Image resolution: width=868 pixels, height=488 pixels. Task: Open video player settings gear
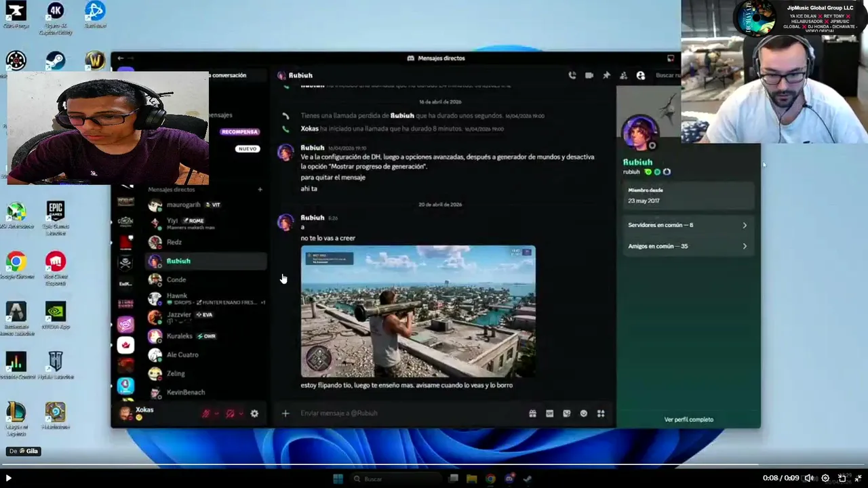tap(826, 479)
